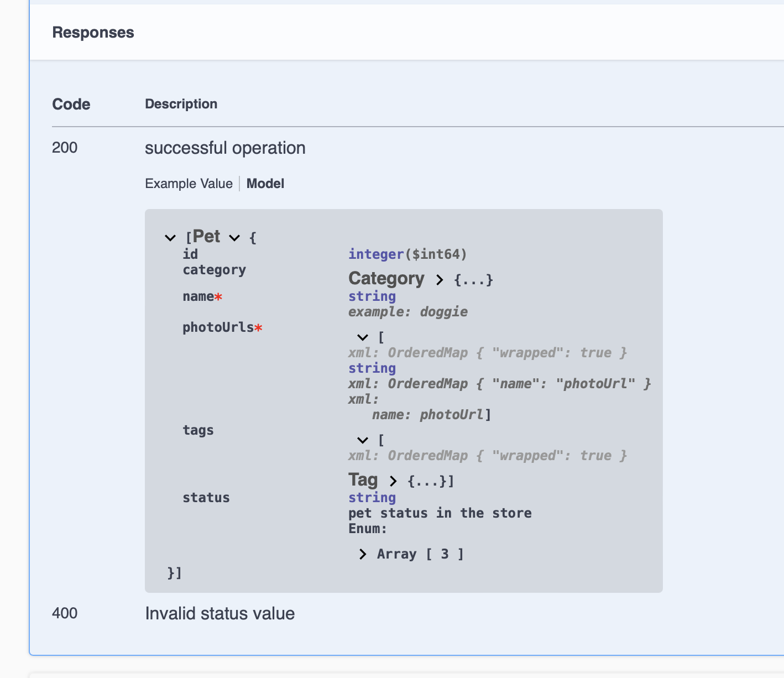Click the Pet model title
Screen dimensions: 784x678
207,237
